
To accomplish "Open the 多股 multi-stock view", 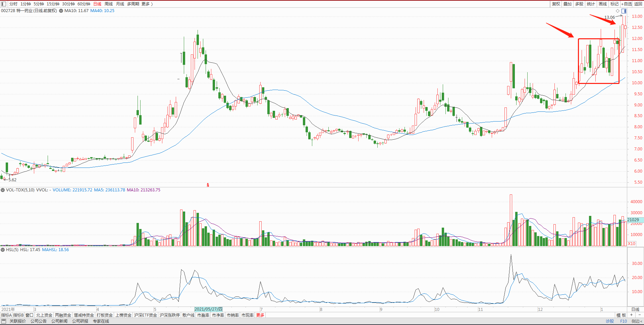I will coord(579,4).
